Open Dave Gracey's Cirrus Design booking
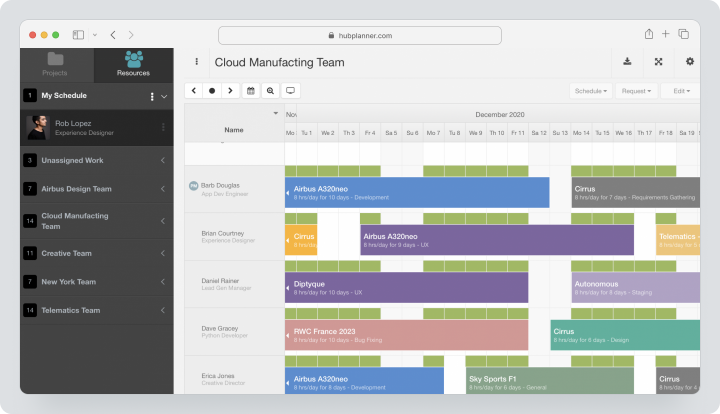Viewport: 720px width, 414px height. pyautogui.click(x=625, y=335)
